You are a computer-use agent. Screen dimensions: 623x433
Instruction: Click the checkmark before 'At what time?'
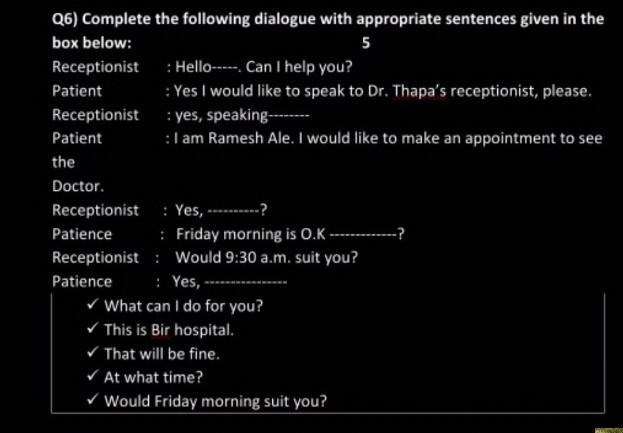click(92, 376)
